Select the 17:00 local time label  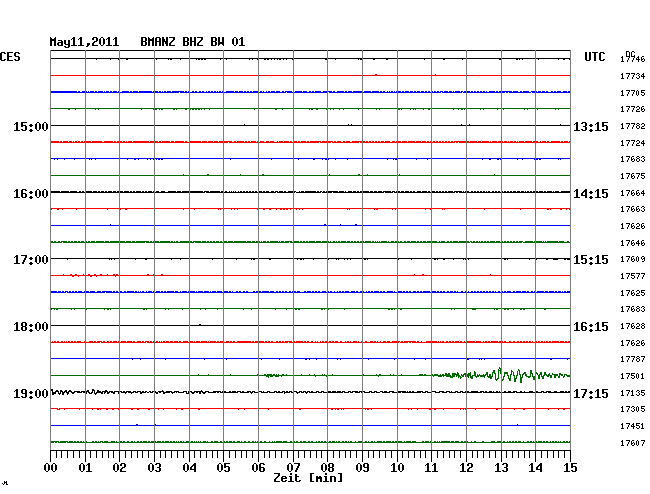(x=31, y=260)
